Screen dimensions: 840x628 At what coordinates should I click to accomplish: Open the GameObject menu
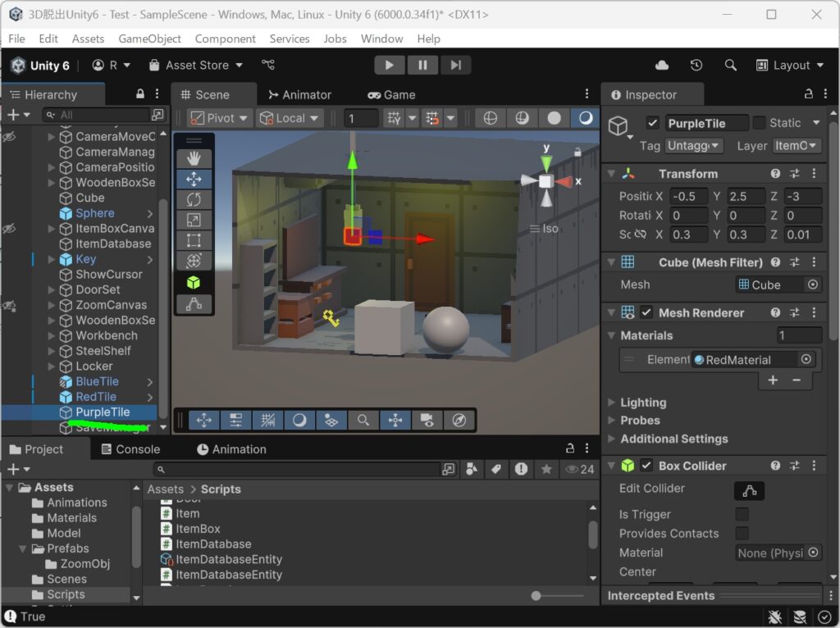pyautogui.click(x=149, y=39)
